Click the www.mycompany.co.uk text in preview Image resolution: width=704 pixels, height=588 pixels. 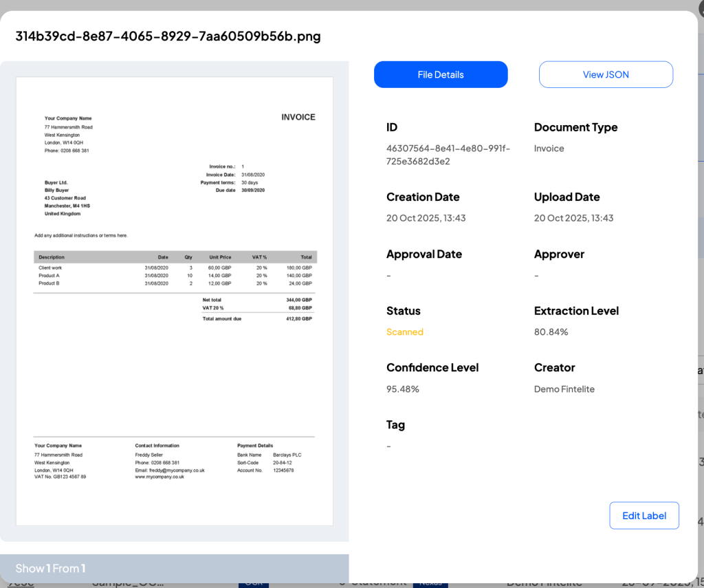[159, 477]
